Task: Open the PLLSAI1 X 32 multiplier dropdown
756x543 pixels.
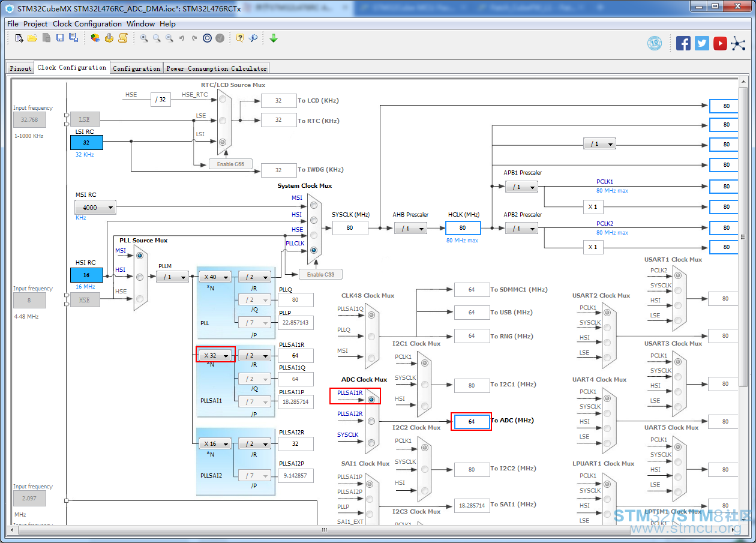Action: click(x=215, y=355)
